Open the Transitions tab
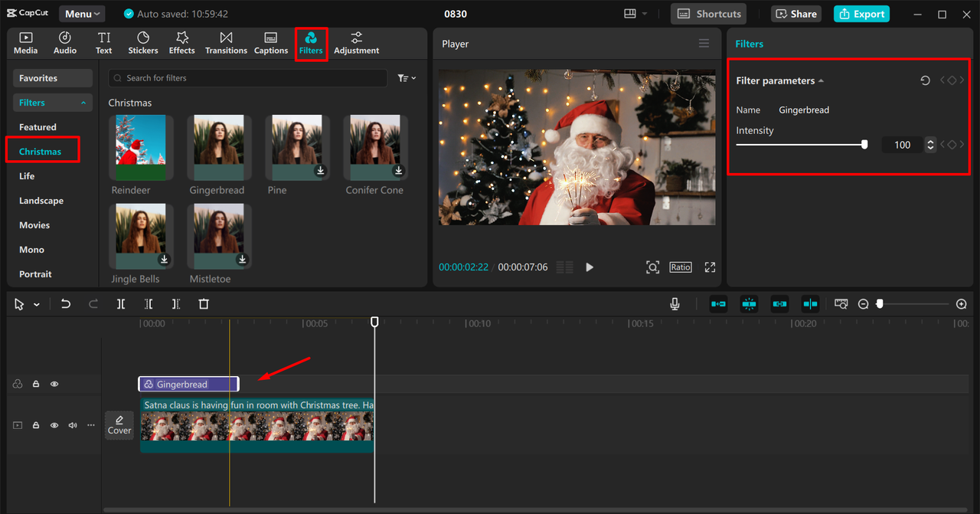 [226, 44]
